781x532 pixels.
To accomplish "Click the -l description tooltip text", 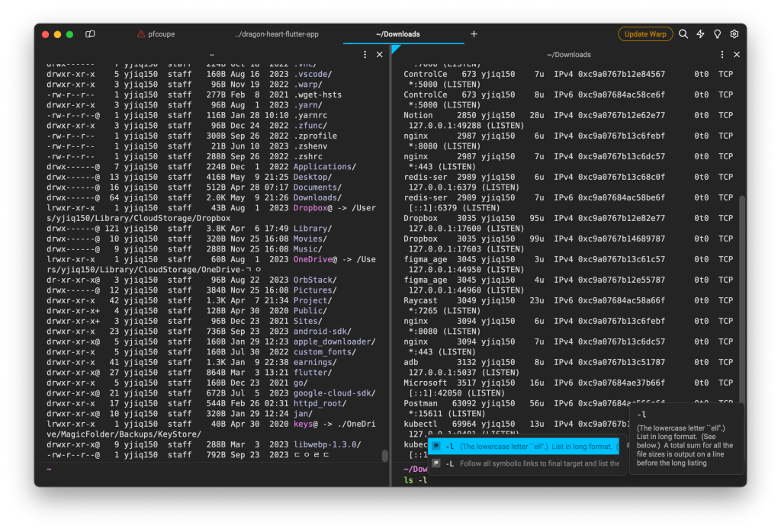I will pyautogui.click(x=685, y=445).
